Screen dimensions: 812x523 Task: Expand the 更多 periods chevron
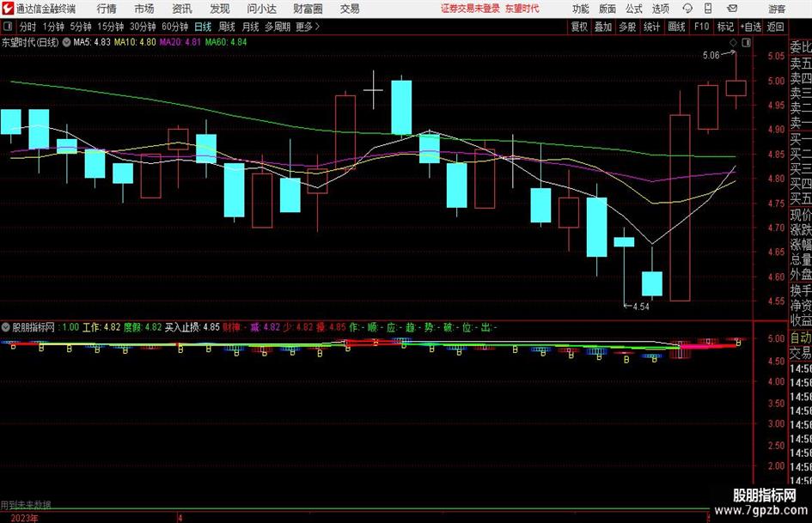pos(308,27)
